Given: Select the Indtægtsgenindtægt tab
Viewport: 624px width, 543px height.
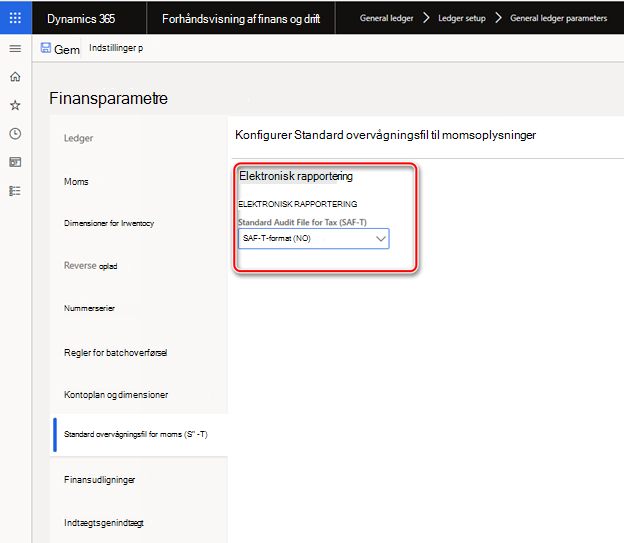Looking at the screenshot, I should (x=103, y=523).
